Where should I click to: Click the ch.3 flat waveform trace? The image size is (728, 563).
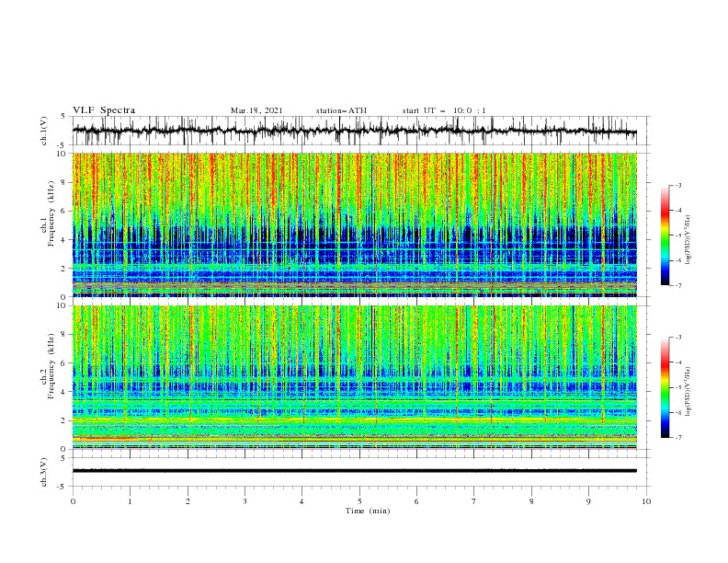355,471
